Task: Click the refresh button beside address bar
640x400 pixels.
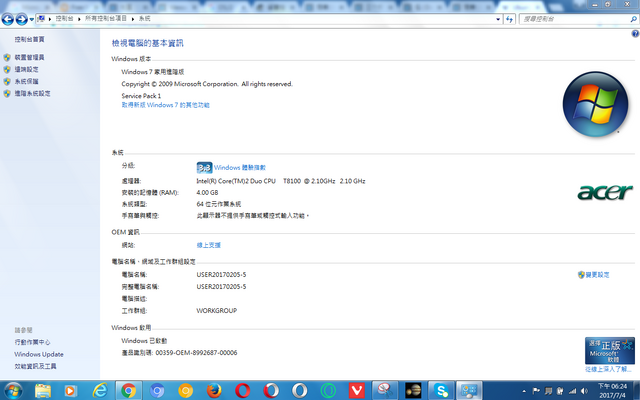Action: (509, 19)
